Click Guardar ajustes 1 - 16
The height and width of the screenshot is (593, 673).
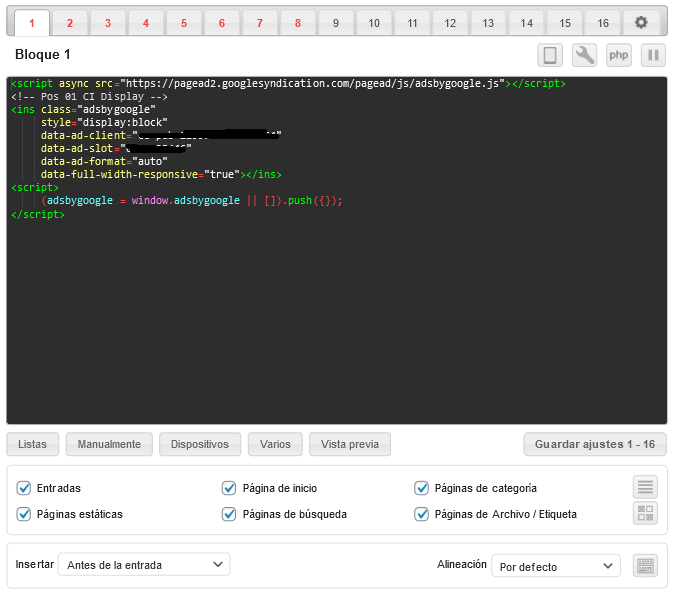click(595, 444)
